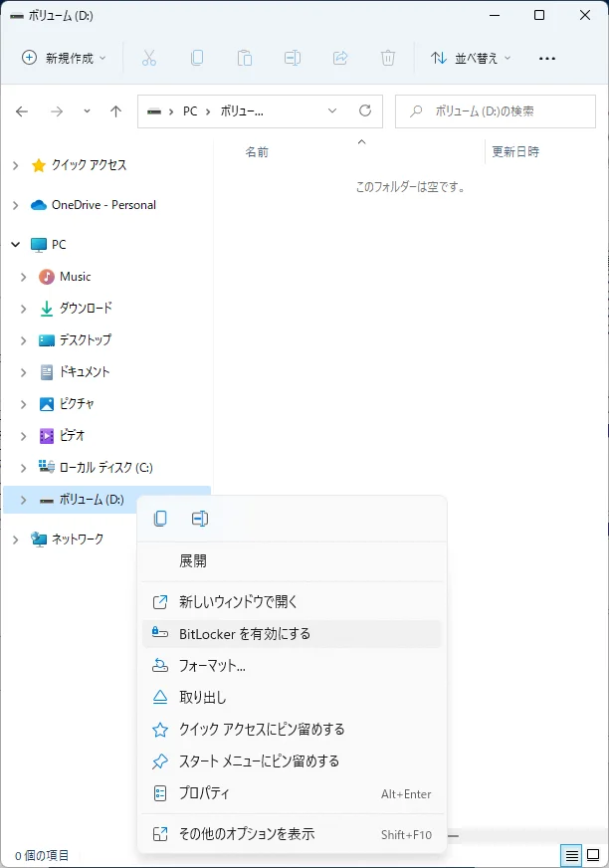Open the 並べ替え sort dropdown
609x868 pixels.
[x=471, y=59]
